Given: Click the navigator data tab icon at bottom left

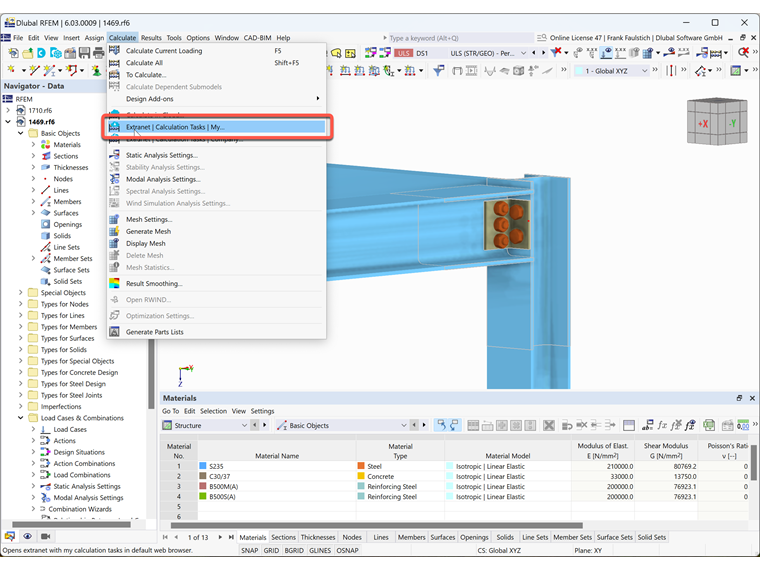Looking at the screenshot, I should [x=10, y=537].
